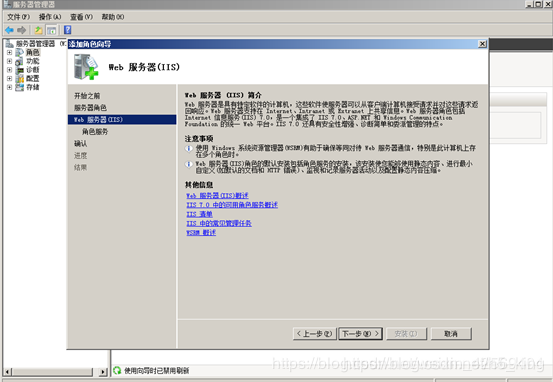Click the Web 服务器 (IIS) 简介 heading

click(223, 95)
